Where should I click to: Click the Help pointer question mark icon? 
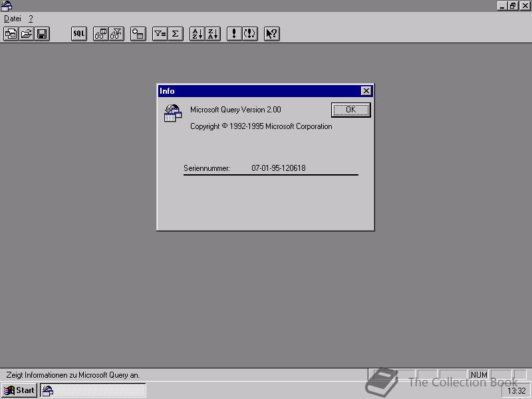[272, 34]
